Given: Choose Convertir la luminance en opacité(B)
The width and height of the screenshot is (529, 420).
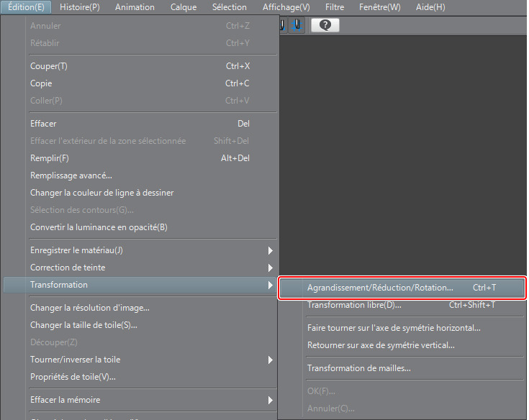Looking at the screenshot, I should coord(140,227).
